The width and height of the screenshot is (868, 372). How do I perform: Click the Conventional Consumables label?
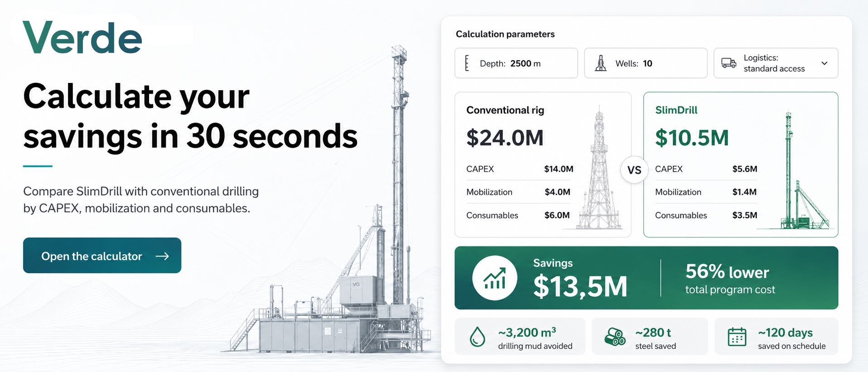[492, 215]
